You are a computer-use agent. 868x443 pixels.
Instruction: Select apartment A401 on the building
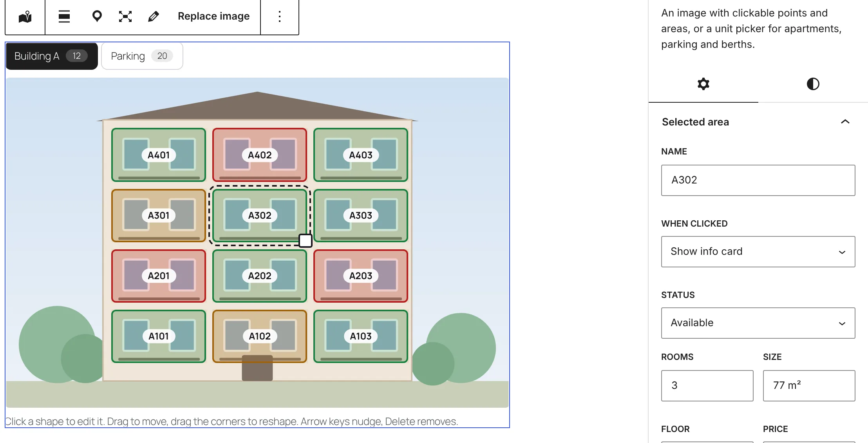[159, 155]
